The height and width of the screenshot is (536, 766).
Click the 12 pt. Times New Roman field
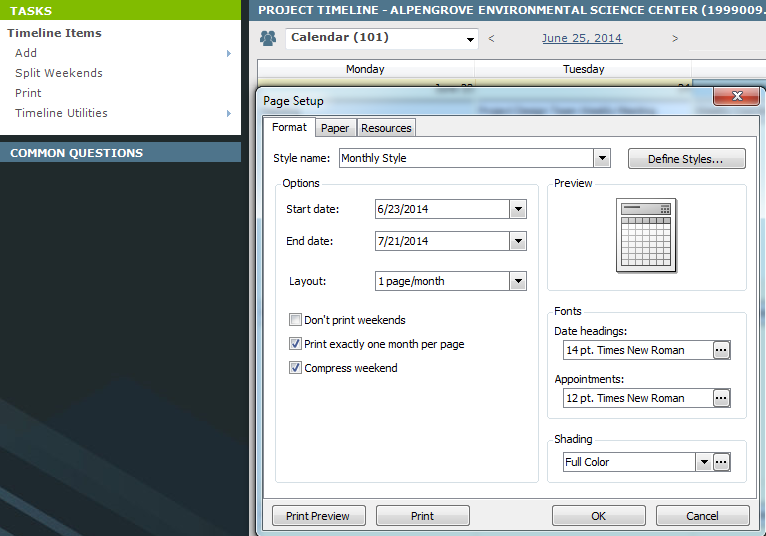tap(638, 398)
